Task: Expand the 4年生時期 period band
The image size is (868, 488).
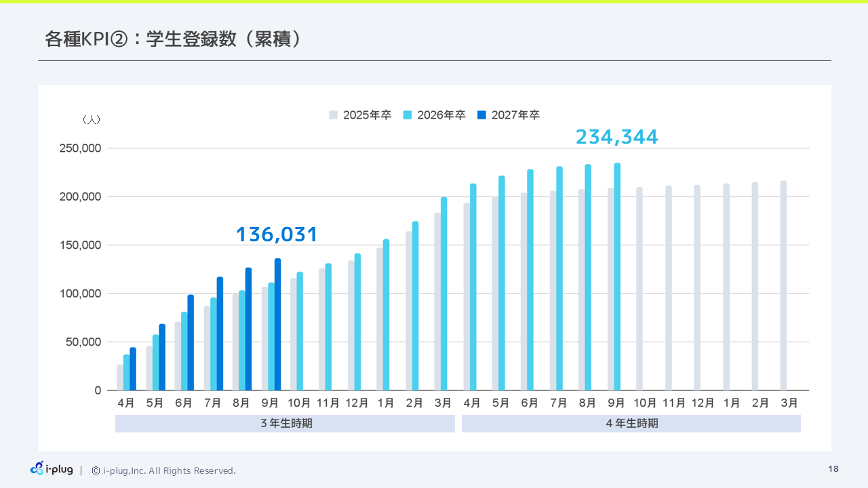Action: coord(631,423)
